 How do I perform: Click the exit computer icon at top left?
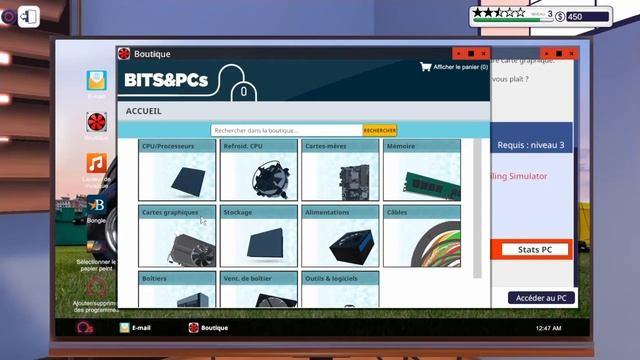tap(29, 17)
